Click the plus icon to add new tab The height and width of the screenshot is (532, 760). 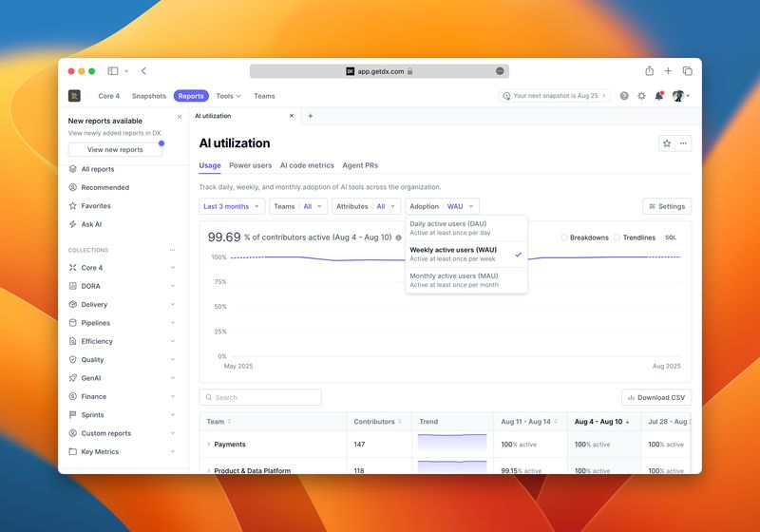click(x=310, y=116)
